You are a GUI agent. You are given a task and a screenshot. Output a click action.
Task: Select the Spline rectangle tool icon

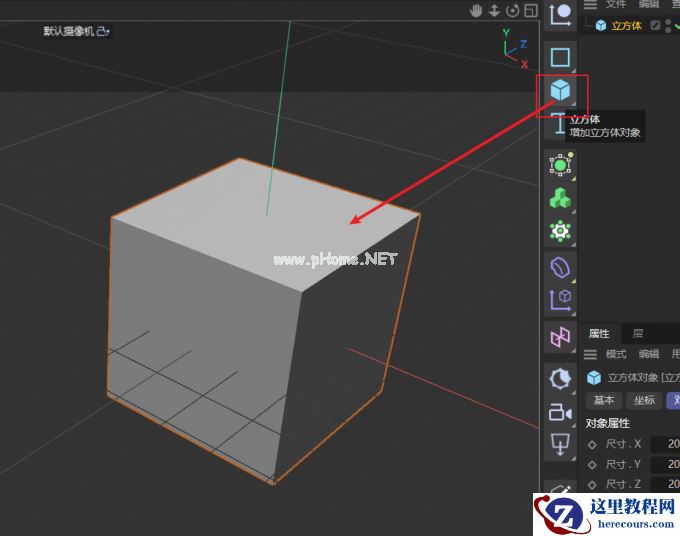click(560, 57)
